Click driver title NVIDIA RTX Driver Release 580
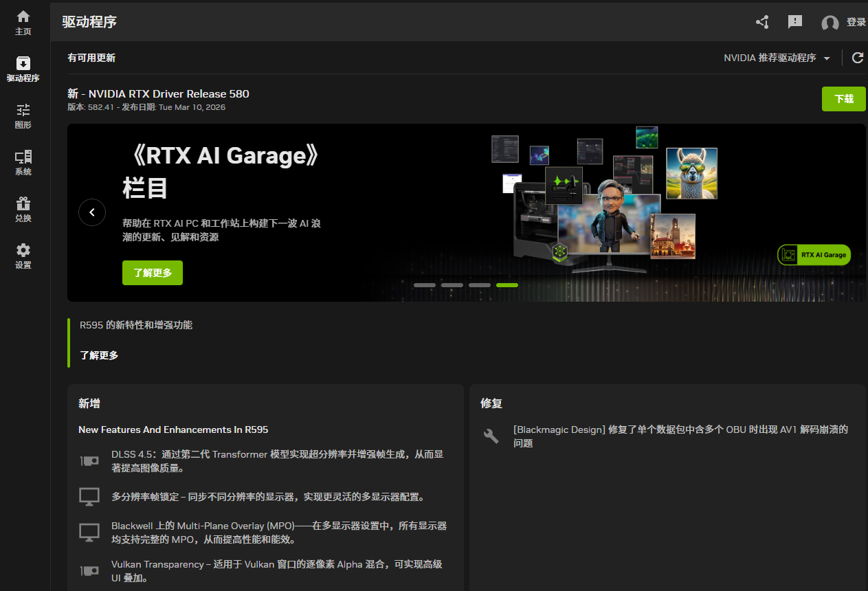The height and width of the screenshot is (591, 868). pyautogui.click(x=158, y=93)
